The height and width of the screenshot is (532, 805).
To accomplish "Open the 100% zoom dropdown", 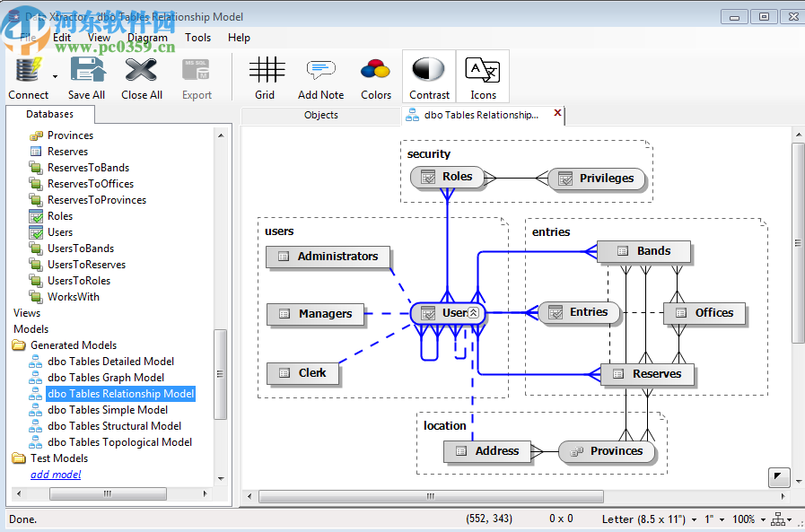I will [x=763, y=519].
